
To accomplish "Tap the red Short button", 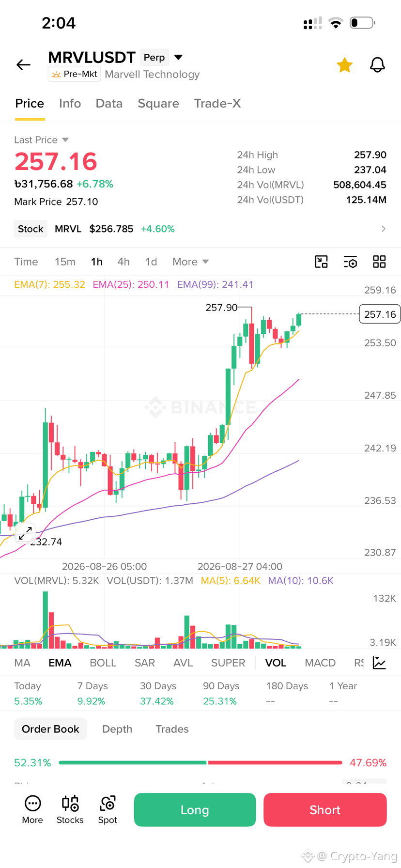I will (x=325, y=810).
